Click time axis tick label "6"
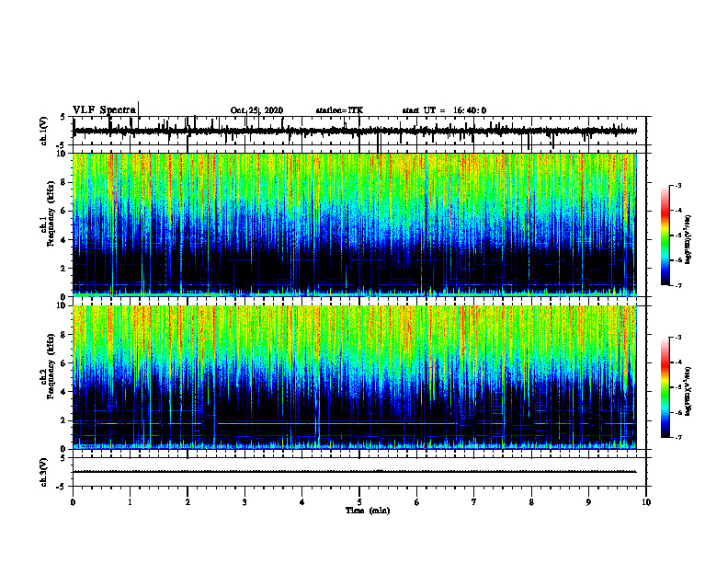The height and width of the screenshot is (563, 728). [417, 502]
